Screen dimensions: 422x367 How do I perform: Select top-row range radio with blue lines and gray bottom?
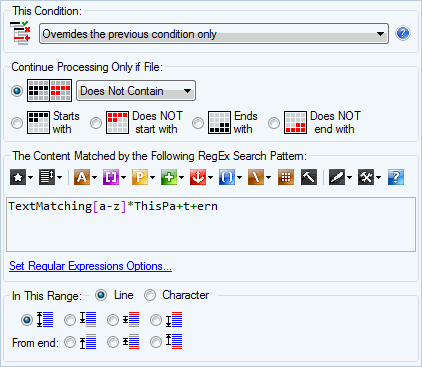(70, 320)
